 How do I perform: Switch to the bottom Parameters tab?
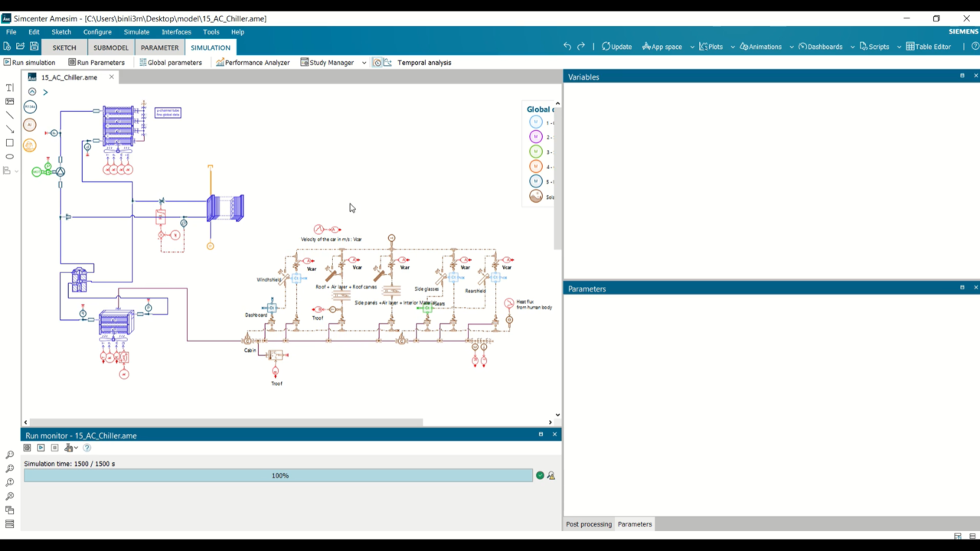(x=635, y=524)
